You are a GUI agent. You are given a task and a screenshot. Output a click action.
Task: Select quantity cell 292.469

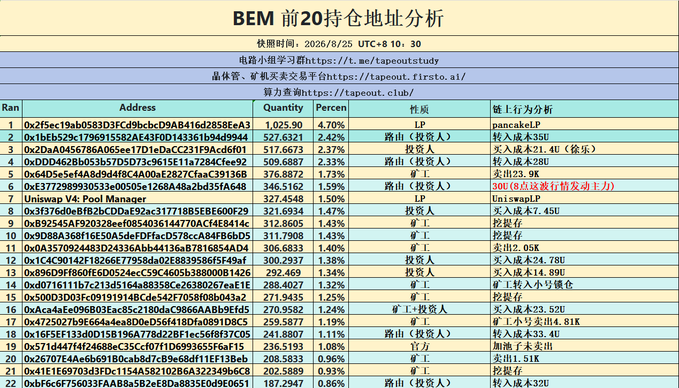pyautogui.click(x=283, y=272)
